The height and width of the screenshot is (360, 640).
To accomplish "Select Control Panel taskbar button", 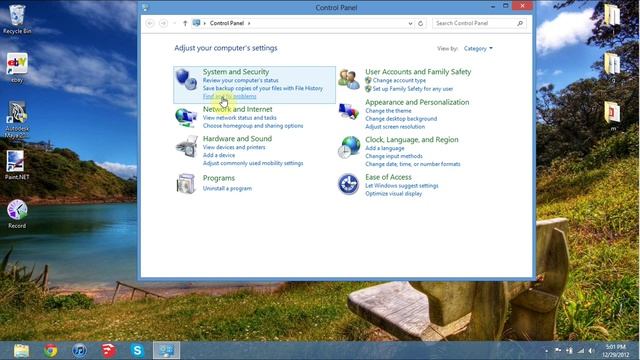I will pyautogui.click(x=166, y=350).
